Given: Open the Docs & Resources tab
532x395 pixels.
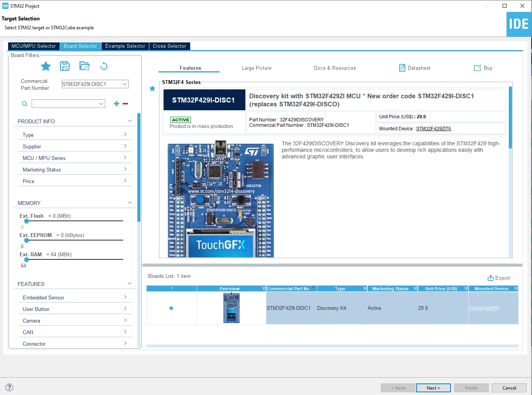Looking at the screenshot, I should coord(335,68).
